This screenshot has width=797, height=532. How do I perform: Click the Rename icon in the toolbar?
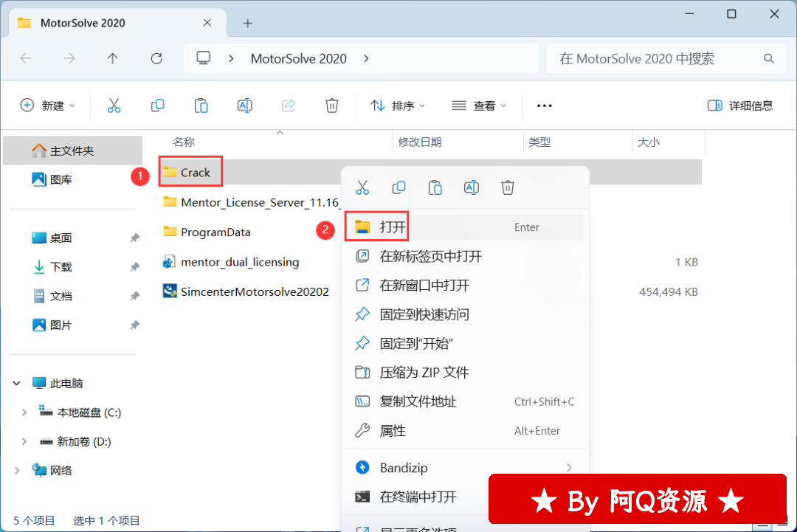pyautogui.click(x=244, y=106)
